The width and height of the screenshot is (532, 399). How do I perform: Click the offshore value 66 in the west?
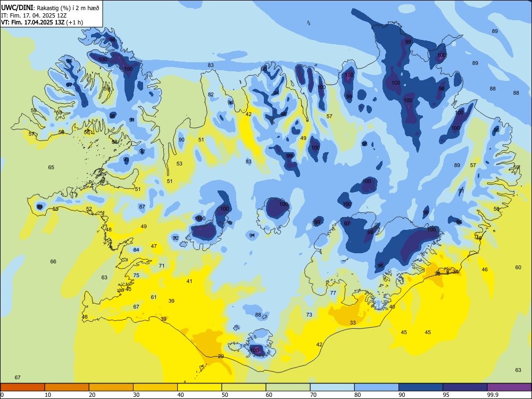53,262
